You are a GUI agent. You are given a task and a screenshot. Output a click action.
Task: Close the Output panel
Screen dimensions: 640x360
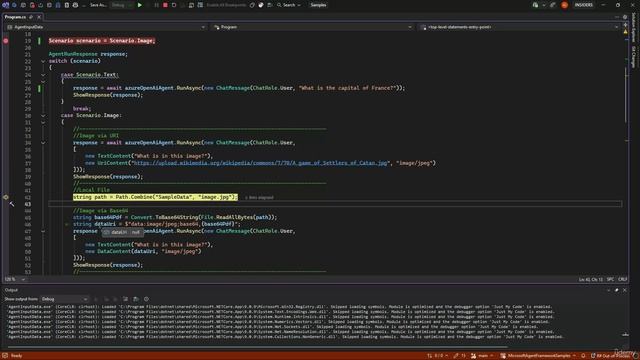click(624, 290)
